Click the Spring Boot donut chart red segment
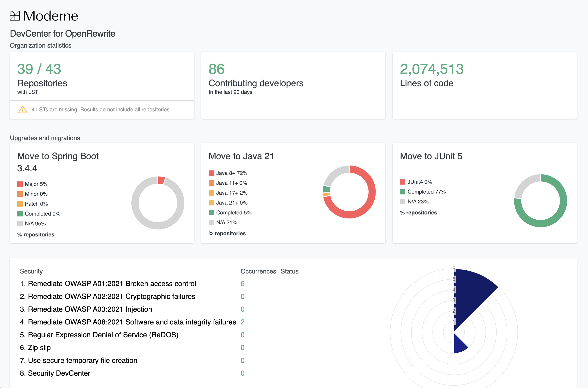Screen dimensions: 588x388 pyautogui.click(x=161, y=180)
